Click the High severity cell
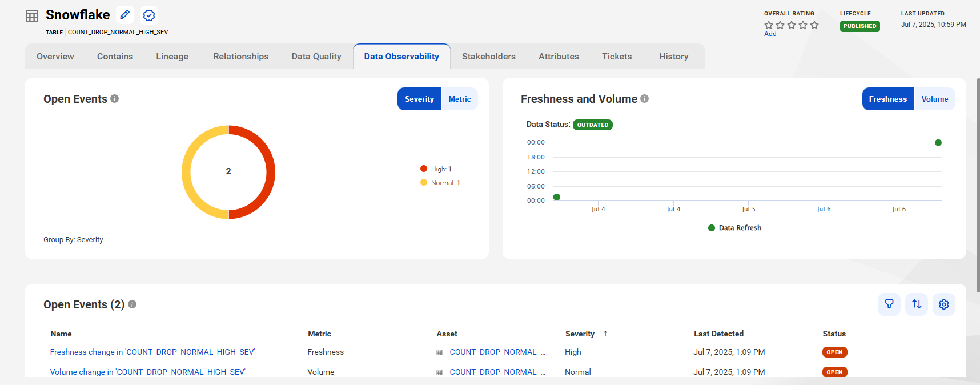 pyautogui.click(x=573, y=352)
